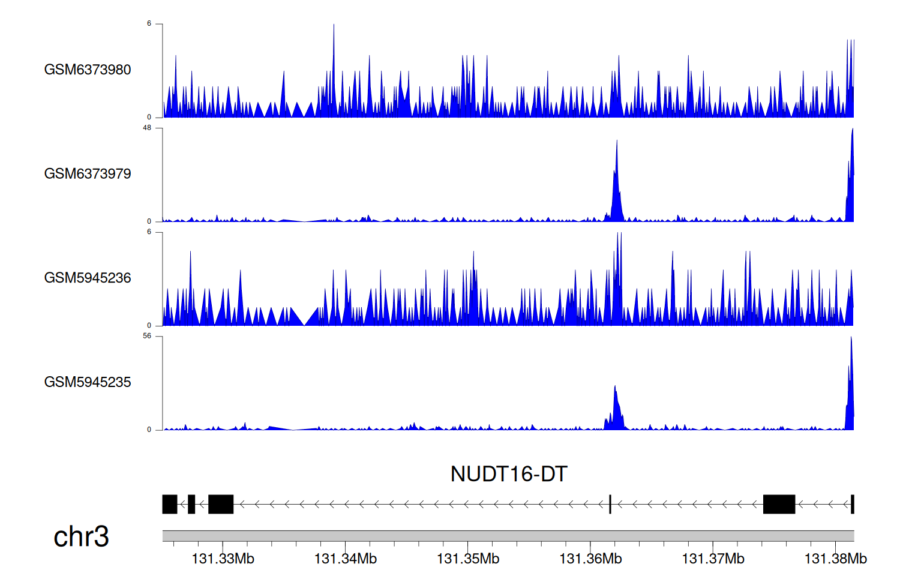Select the 131.33Mb axis tick label

223,559
